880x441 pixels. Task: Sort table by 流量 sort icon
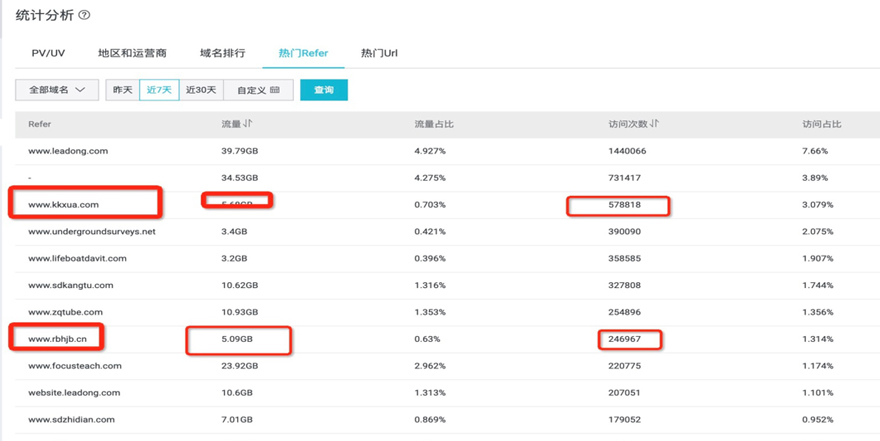[x=248, y=124]
